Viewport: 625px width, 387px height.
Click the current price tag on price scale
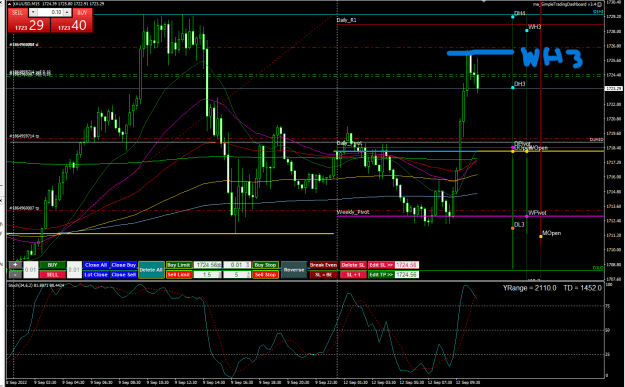(x=614, y=88)
